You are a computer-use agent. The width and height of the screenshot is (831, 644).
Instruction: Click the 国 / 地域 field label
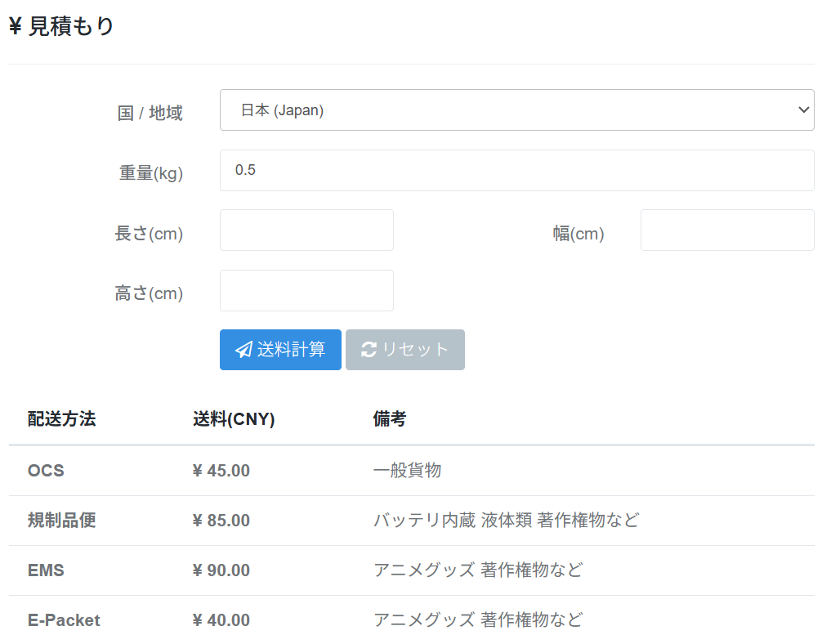tap(150, 113)
